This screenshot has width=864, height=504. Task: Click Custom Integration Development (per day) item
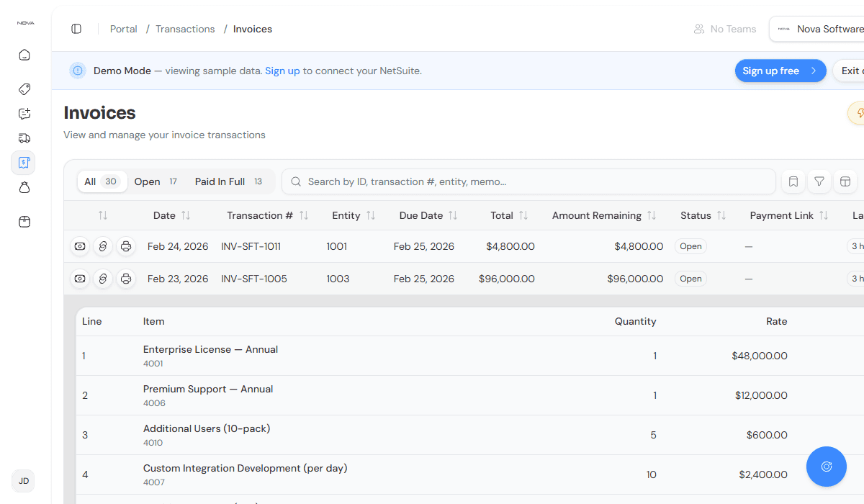[246, 468]
